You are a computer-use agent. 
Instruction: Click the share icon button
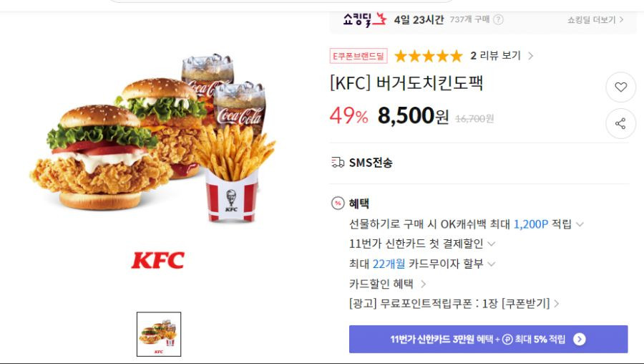point(620,123)
